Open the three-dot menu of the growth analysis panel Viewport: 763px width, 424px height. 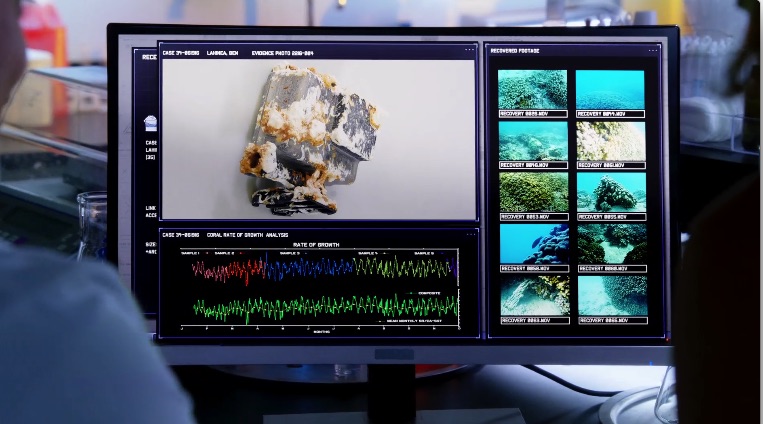(471, 235)
